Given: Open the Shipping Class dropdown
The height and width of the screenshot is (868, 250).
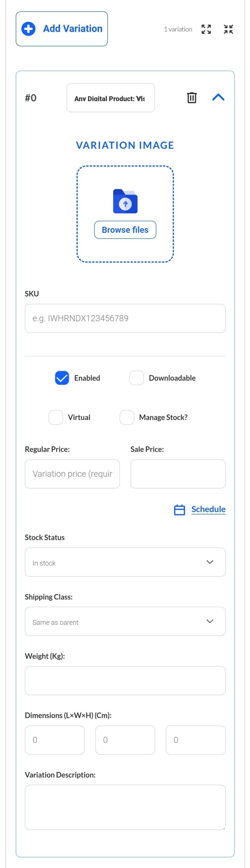Looking at the screenshot, I should click(x=125, y=622).
